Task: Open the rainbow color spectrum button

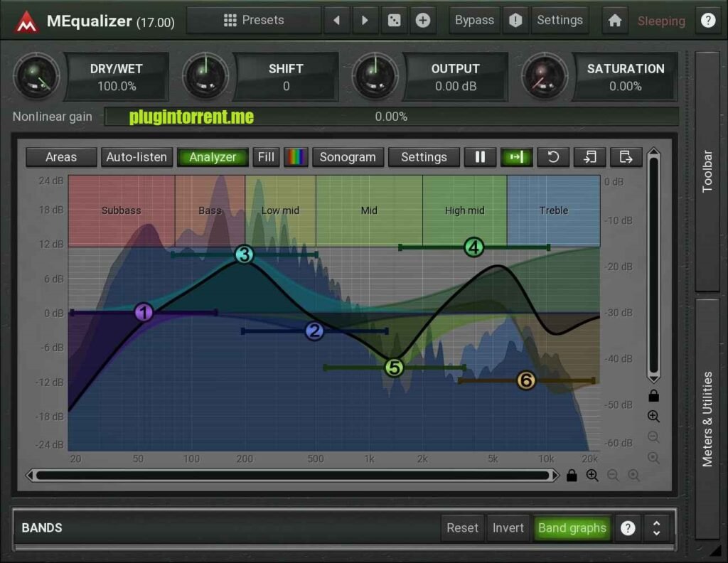Action: 296,157
